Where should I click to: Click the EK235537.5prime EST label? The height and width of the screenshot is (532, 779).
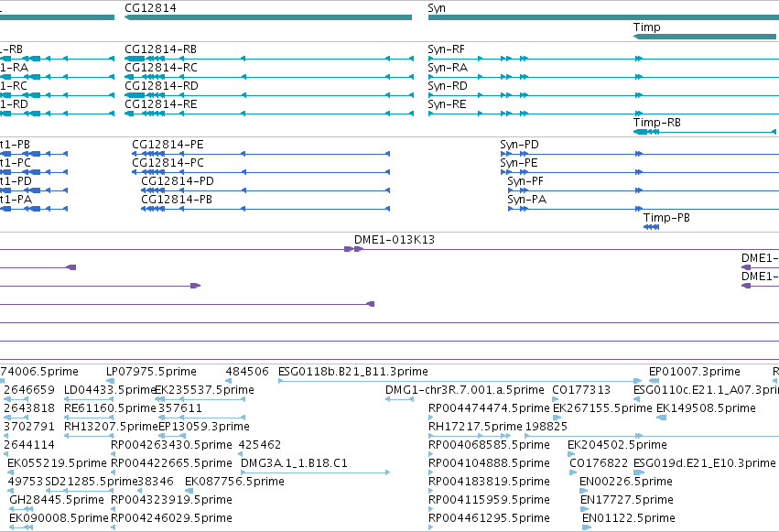point(205,390)
